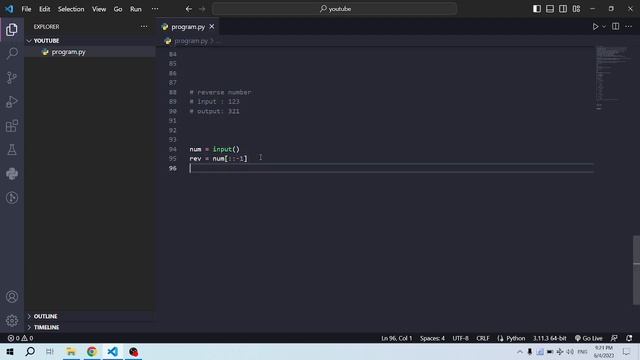Expand the OUTLINE section

click(45, 316)
